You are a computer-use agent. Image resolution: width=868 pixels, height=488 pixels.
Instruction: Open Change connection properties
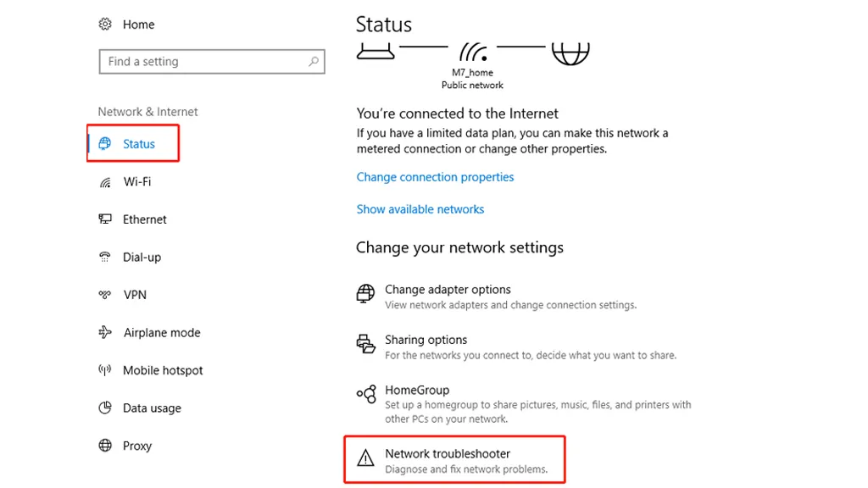click(435, 177)
